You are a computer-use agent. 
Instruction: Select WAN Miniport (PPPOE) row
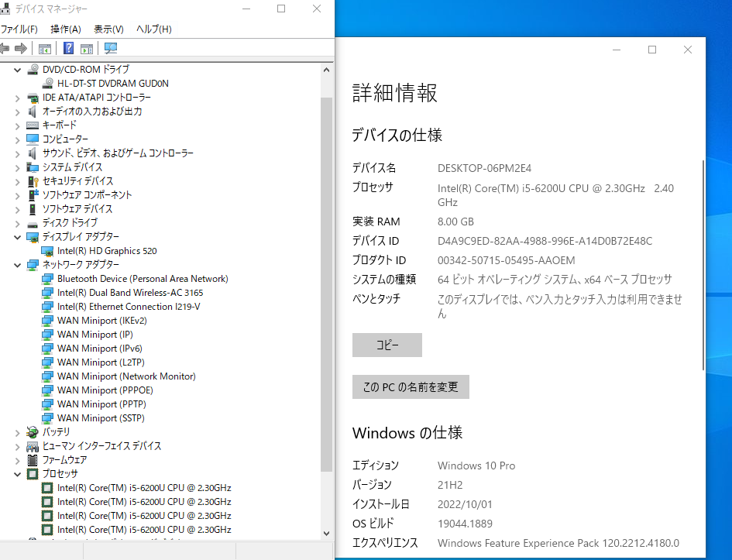[x=105, y=390]
